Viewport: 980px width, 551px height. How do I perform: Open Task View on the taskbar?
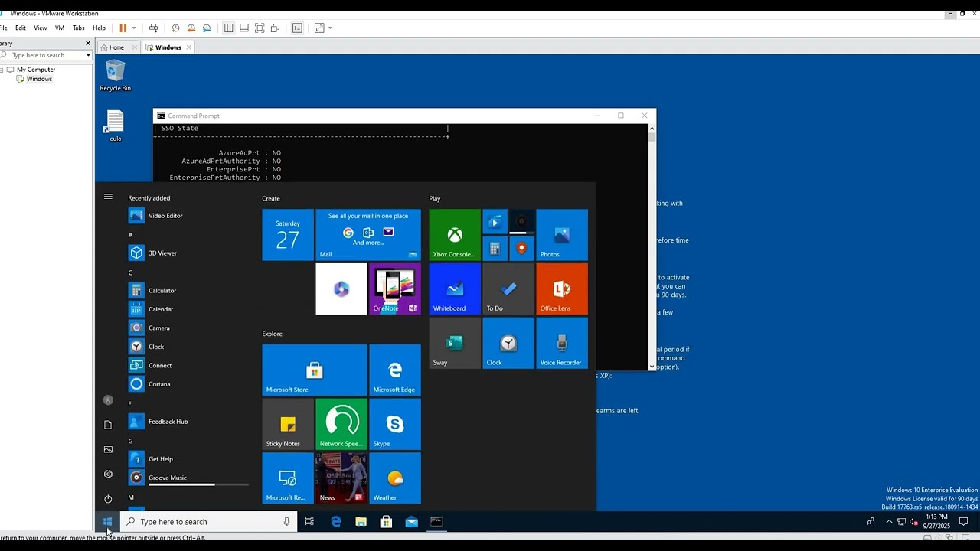click(309, 522)
